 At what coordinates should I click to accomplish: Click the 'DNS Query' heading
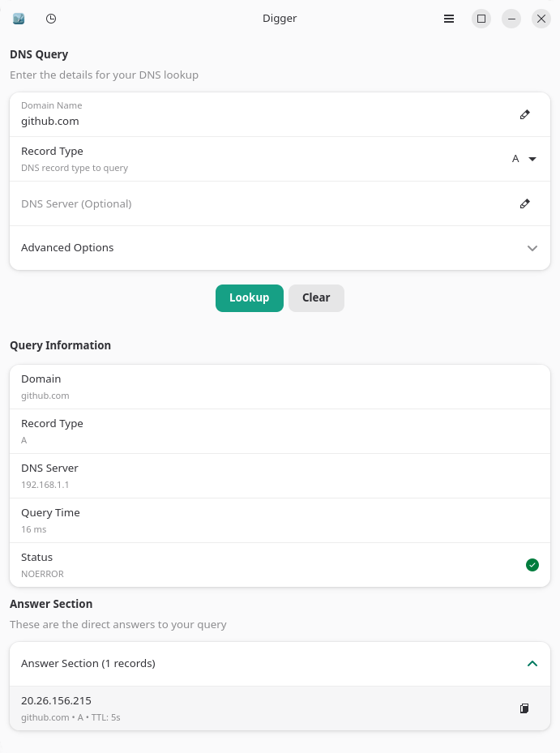coord(39,54)
